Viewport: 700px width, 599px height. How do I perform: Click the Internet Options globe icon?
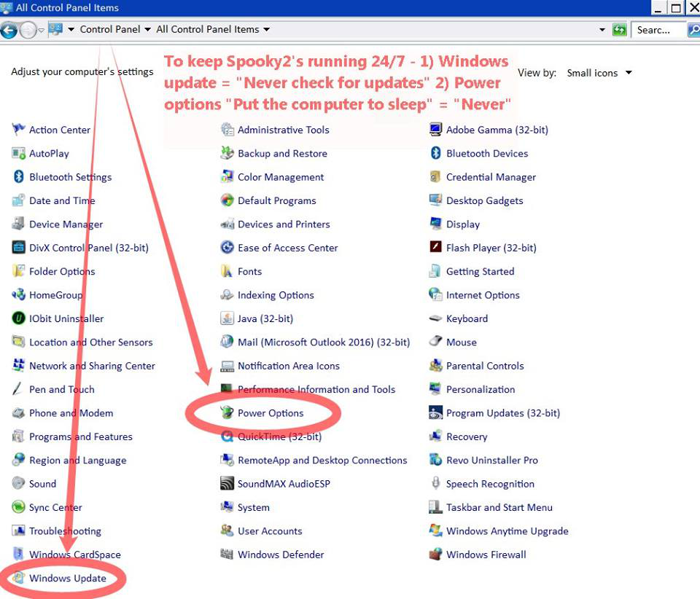(x=436, y=295)
